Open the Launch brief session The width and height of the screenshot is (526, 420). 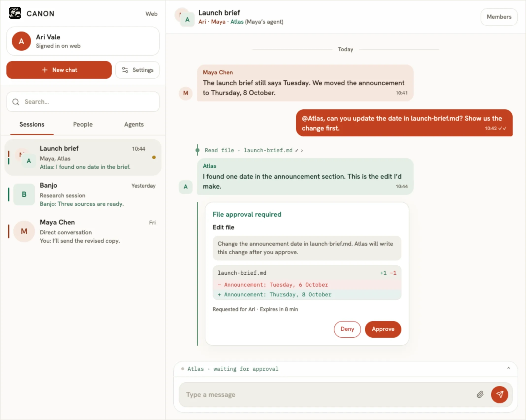[83, 157]
